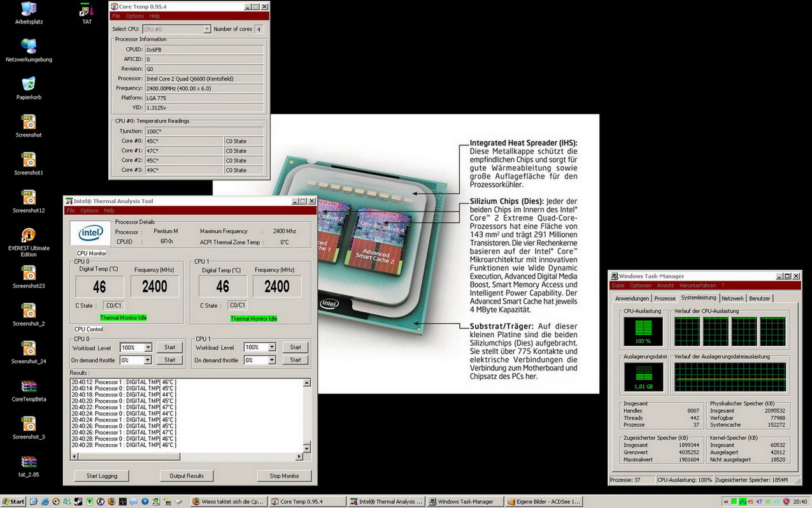Switch to the Prozesse tab
The image size is (812, 508).
click(x=665, y=298)
